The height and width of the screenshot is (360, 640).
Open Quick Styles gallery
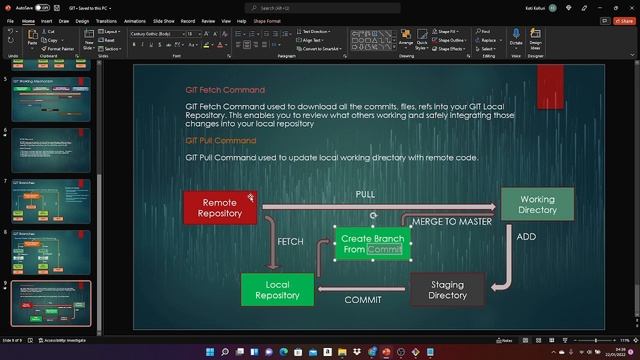click(422, 39)
